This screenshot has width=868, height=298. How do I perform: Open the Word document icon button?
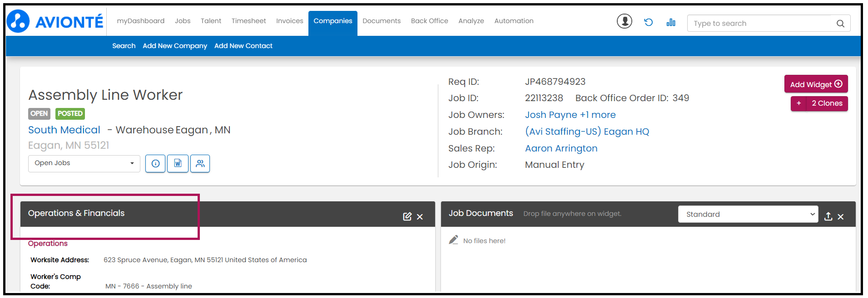tap(178, 164)
